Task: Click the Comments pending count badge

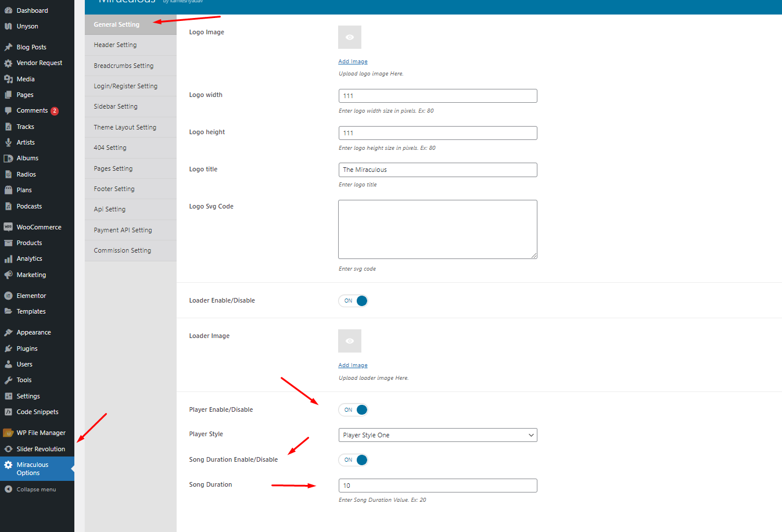Action: 55,111
